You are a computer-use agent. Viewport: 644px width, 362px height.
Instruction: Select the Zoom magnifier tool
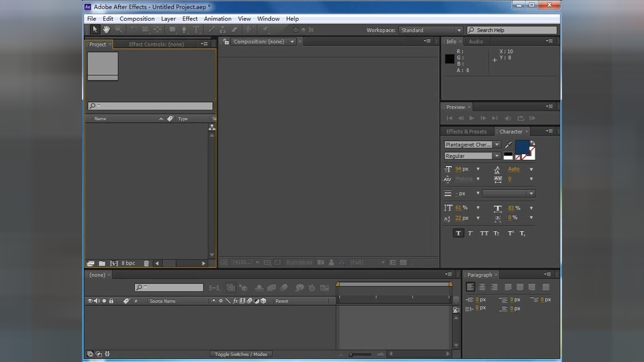119,30
